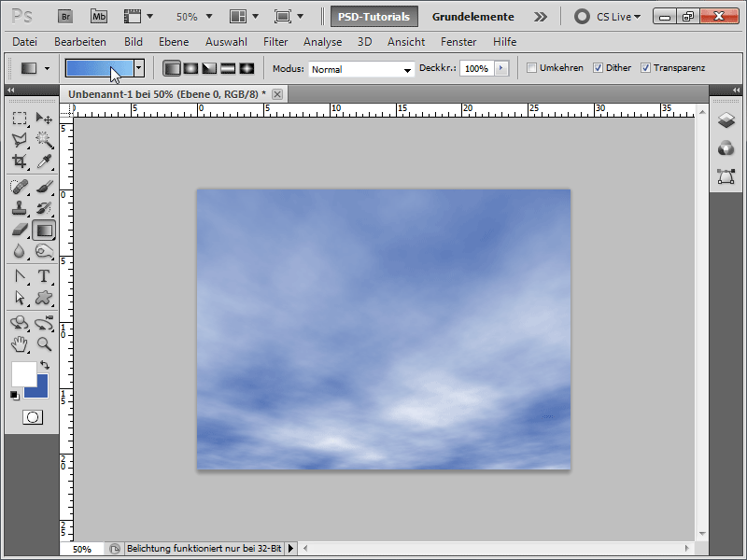747x560 pixels.
Task: Select the Rectangular Marquee tool
Action: point(19,118)
